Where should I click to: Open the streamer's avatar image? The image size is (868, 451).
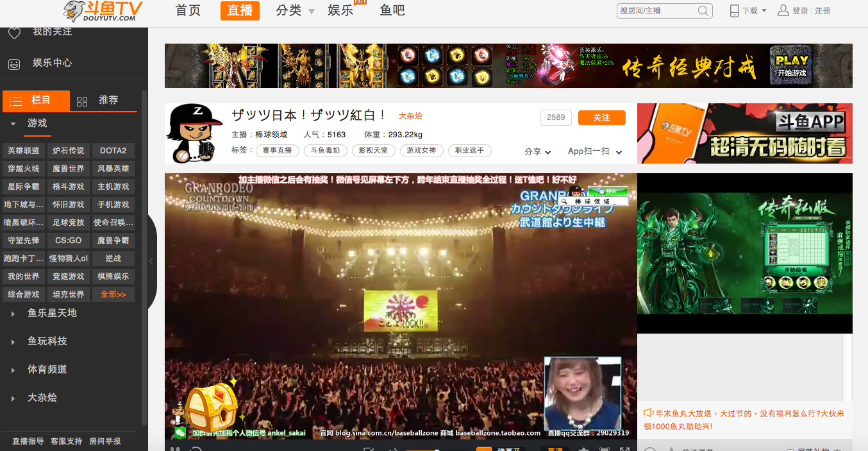click(194, 133)
